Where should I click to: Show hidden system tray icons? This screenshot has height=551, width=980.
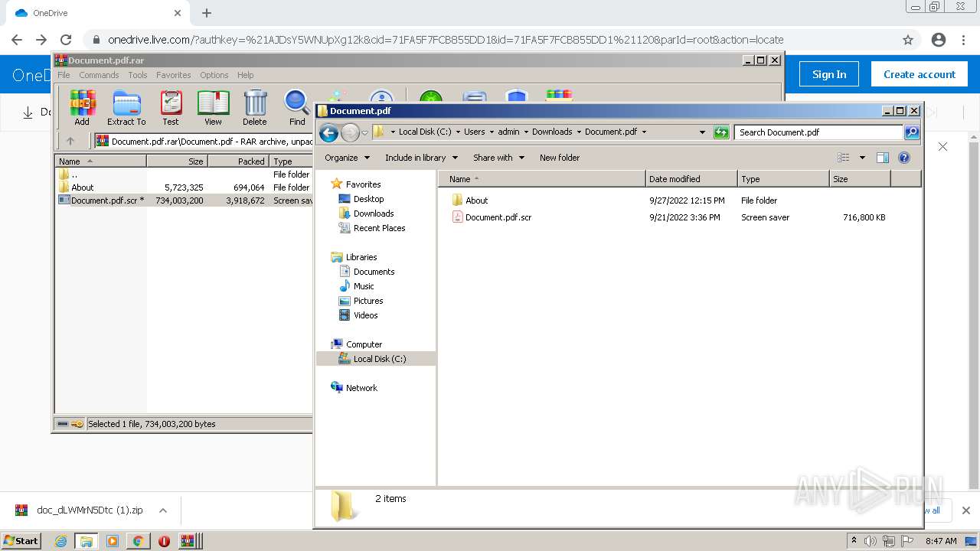tap(854, 540)
